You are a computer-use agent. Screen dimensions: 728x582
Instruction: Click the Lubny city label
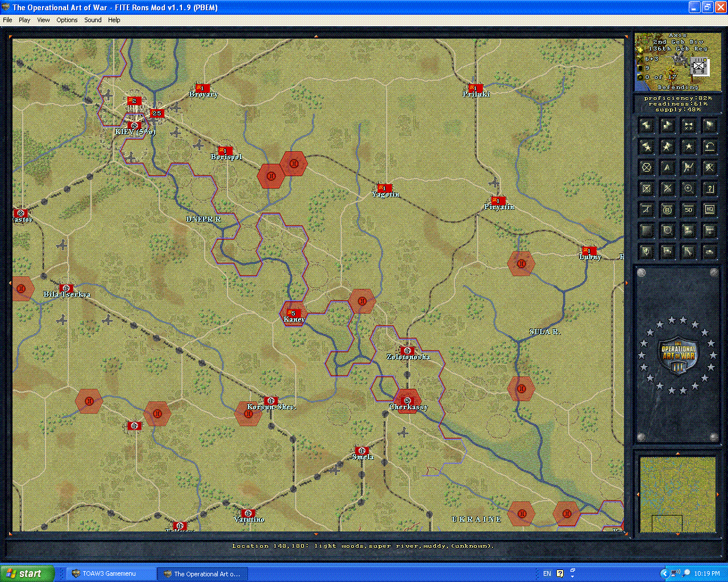click(590, 257)
